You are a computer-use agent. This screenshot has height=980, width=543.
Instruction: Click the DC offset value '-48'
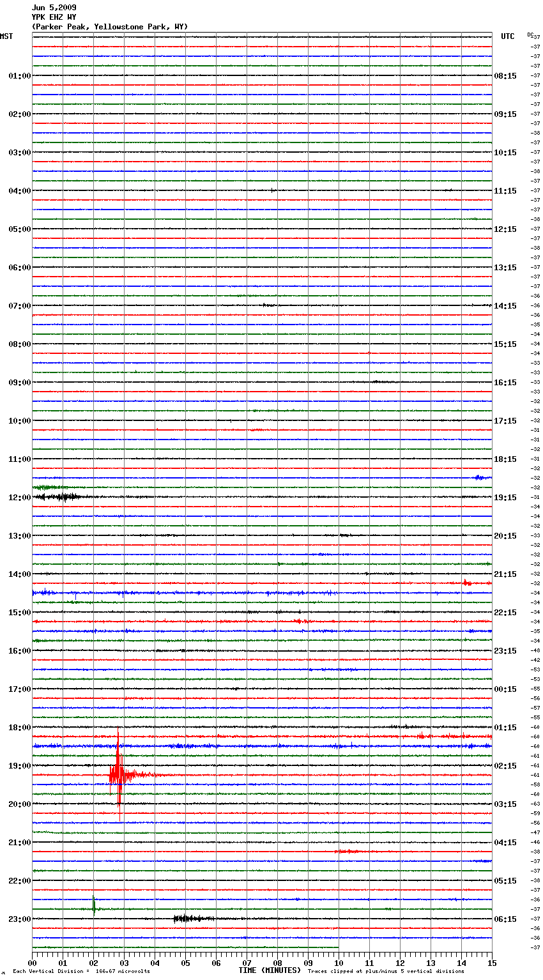pyautogui.click(x=535, y=650)
